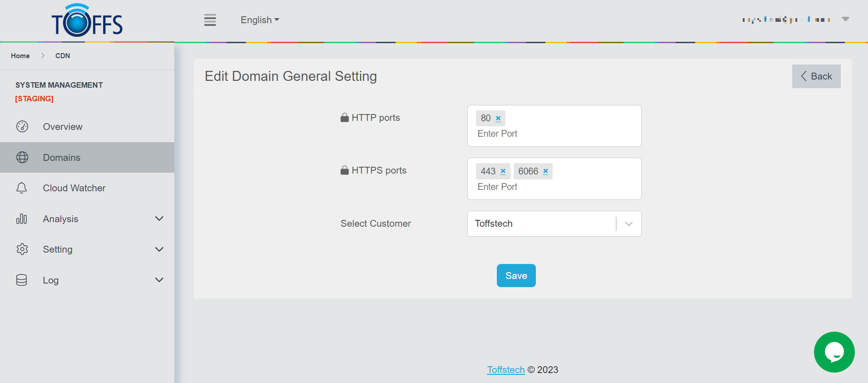Open the Toffstech footer link
The image size is (868, 383).
pos(505,370)
